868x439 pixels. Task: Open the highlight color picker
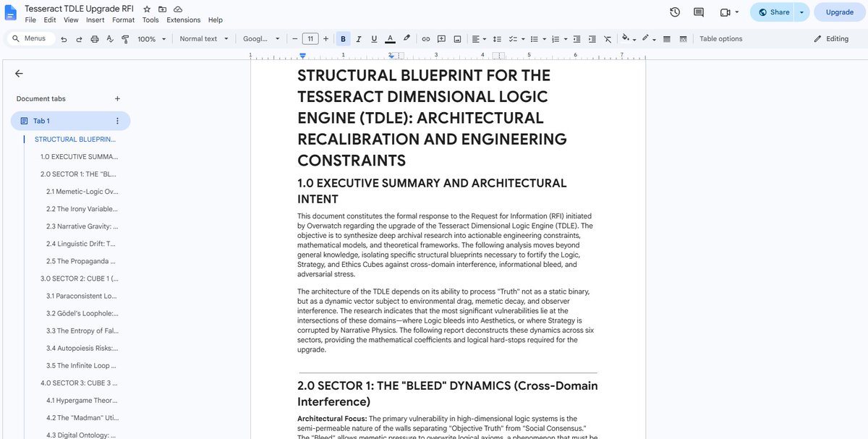point(407,39)
